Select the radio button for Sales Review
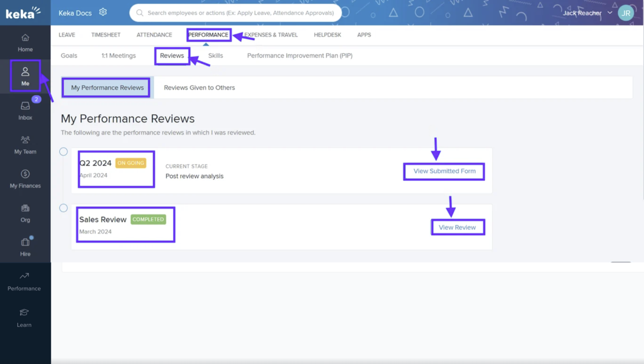Screen dimensions: 644x364 (x=63, y=208)
